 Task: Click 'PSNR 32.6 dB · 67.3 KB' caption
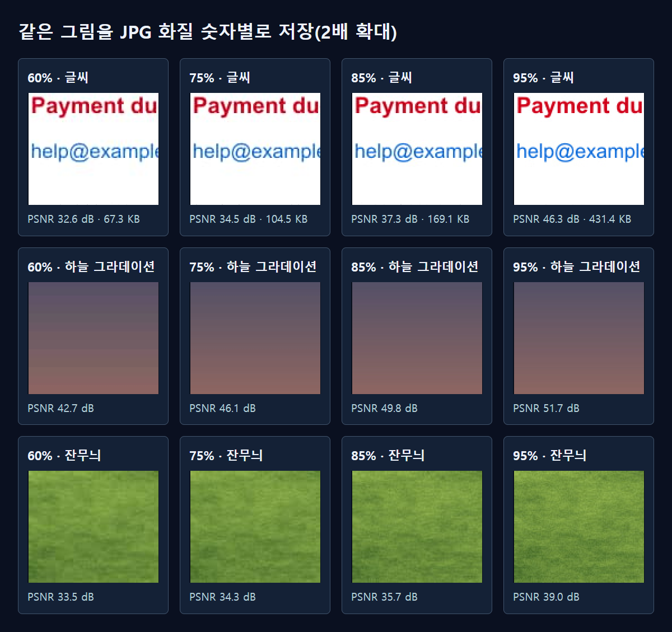click(x=83, y=219)
